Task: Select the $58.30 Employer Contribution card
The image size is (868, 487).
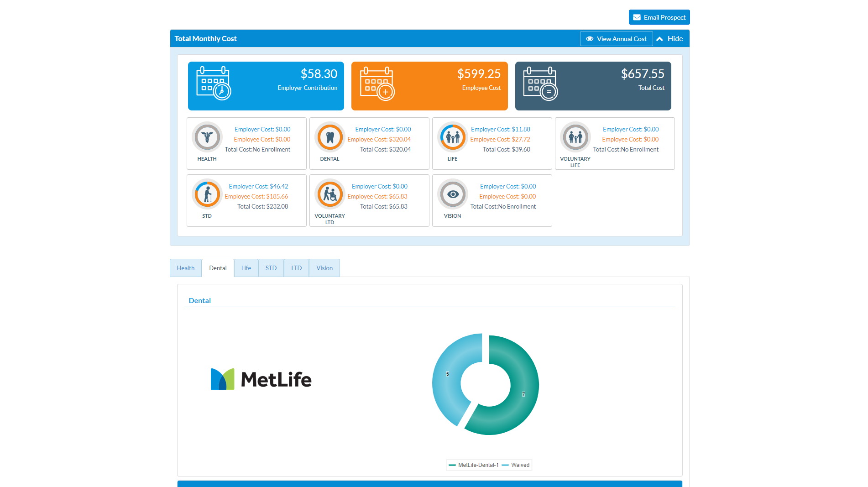Action: pyautogui.click(x=266, y=86)
